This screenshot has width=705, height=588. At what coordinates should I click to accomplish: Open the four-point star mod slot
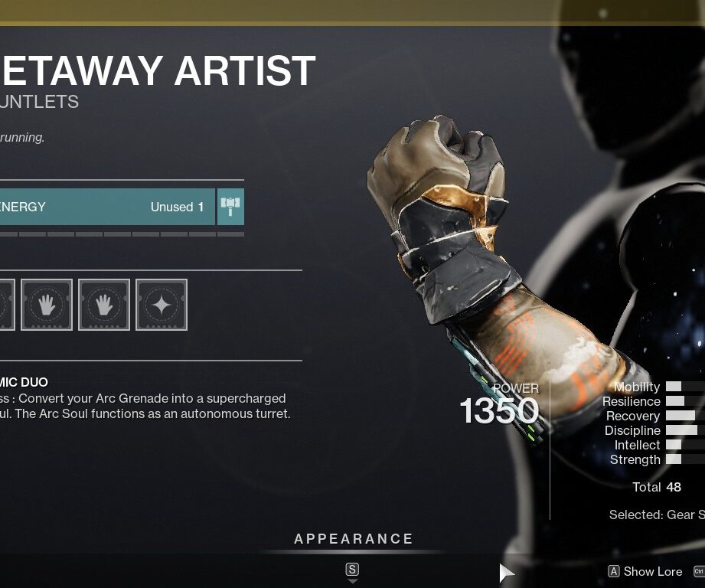pyautogui.click(x=162, y=305)
